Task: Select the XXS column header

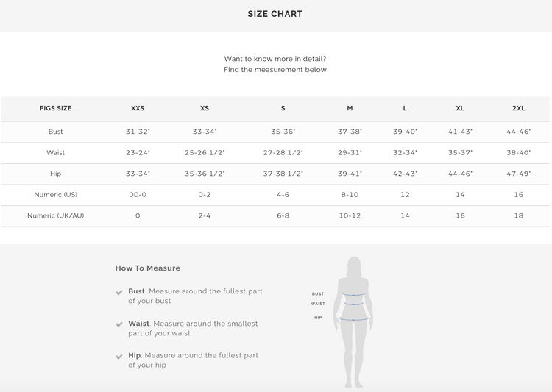Action: tap(138, 108)
